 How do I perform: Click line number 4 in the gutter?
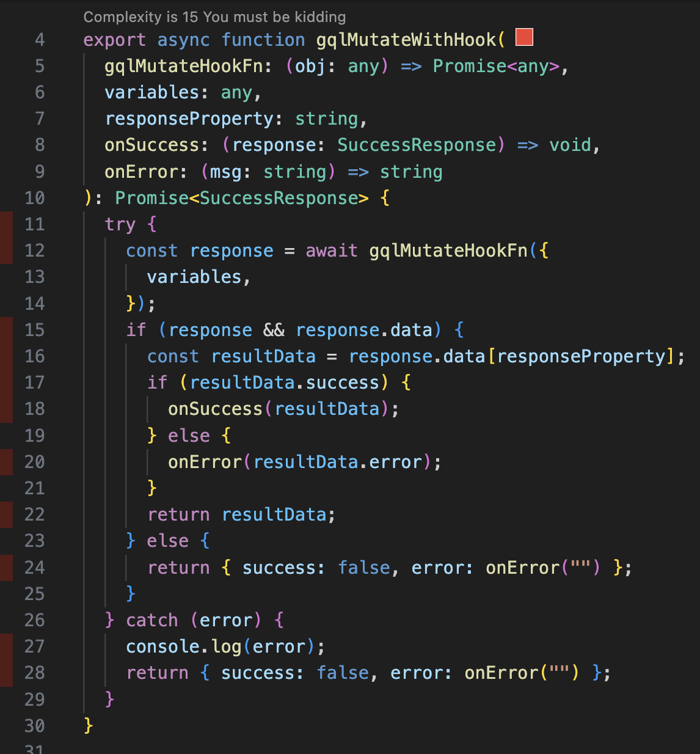[40, 40]
